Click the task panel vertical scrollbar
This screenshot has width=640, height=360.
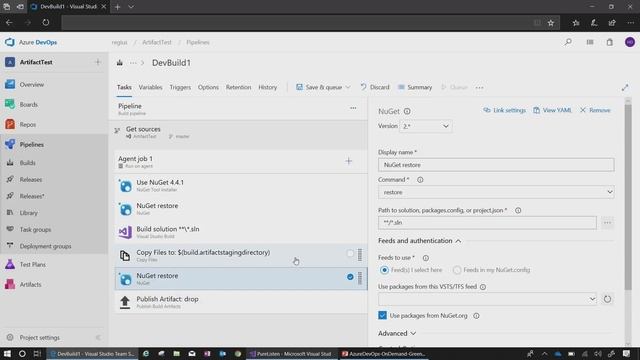click(x=628, y=197)
